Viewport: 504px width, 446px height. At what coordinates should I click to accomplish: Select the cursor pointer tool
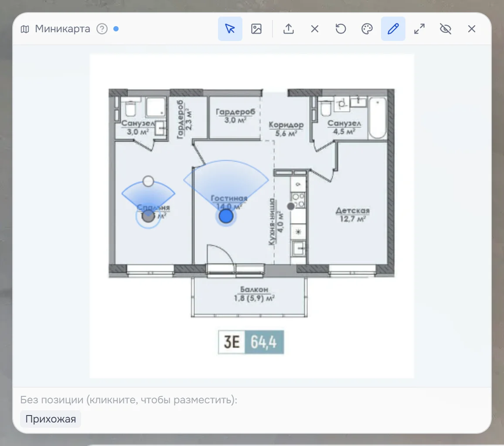click(230, 29)
